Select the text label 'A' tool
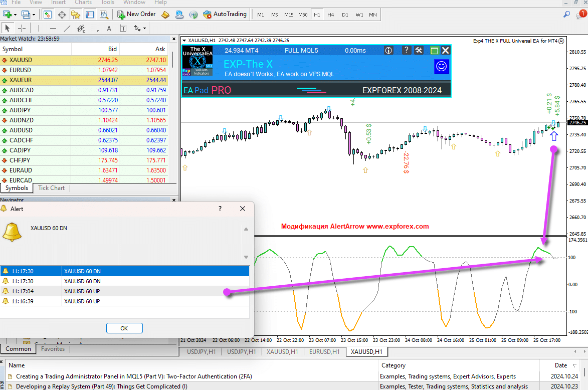This screenshot has height=390, width=588. coord(109,28)
